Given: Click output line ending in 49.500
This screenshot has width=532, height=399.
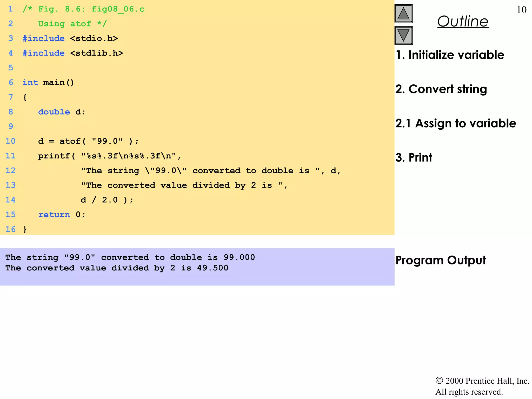Looking at the screenshot, I should point(117,268).
